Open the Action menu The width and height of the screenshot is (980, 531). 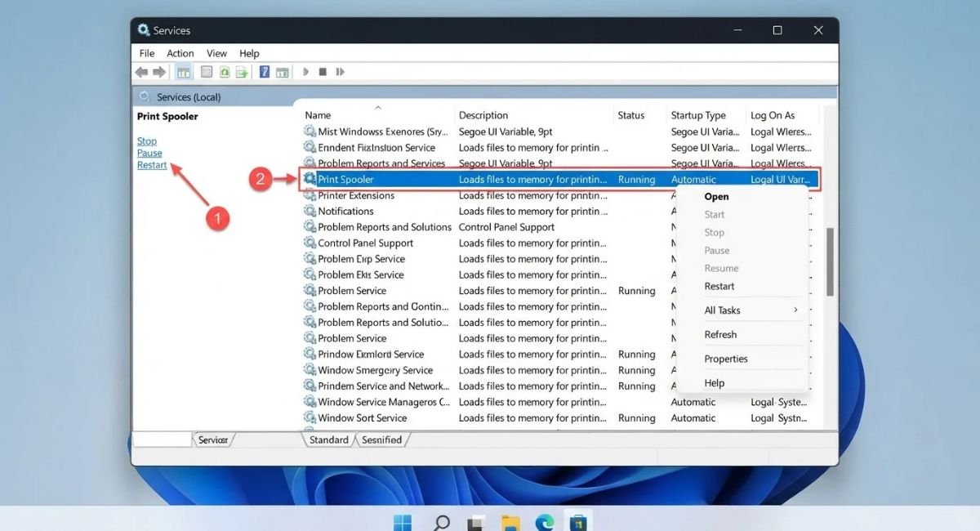point(180,53)
